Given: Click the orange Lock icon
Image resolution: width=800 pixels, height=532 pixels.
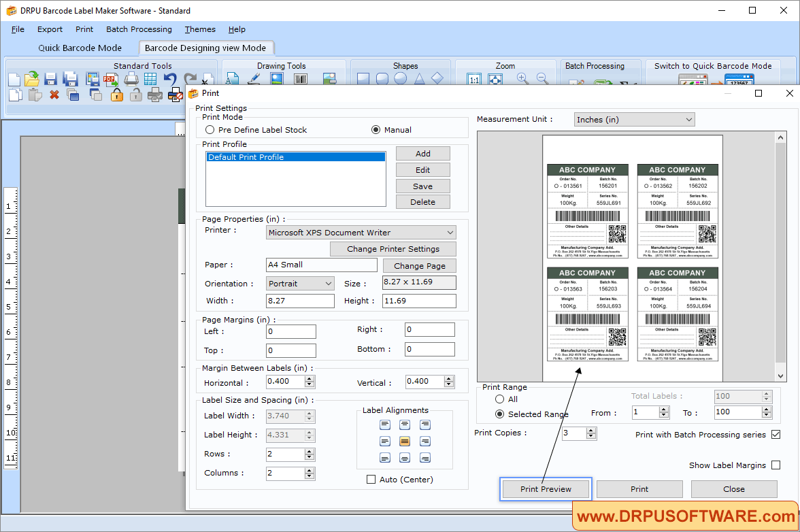Looking at the screenshot, I should tap(117, 95).
